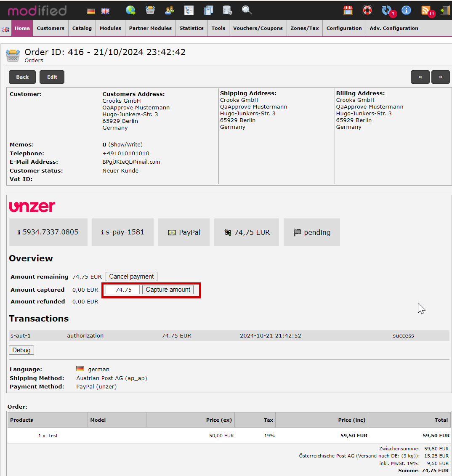The image size is (452, 476).
Task: Click the logout door icon
Action: (445, 11)
